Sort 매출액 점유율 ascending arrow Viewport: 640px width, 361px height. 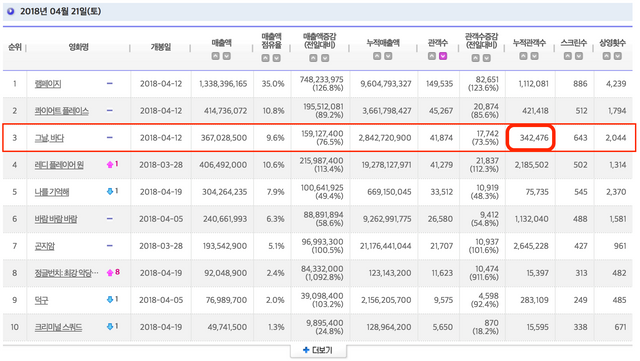(x=265, y=58)
